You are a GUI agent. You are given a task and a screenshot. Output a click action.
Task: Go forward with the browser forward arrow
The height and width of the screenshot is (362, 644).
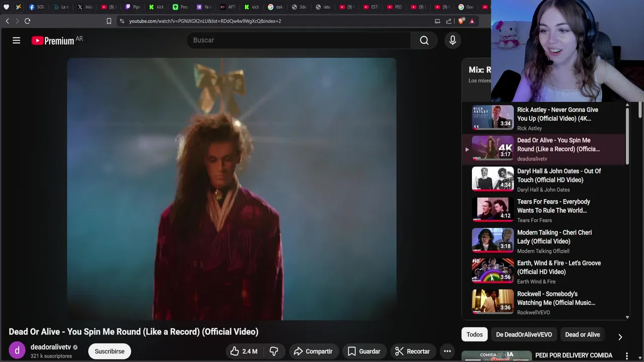click(17, 21)
